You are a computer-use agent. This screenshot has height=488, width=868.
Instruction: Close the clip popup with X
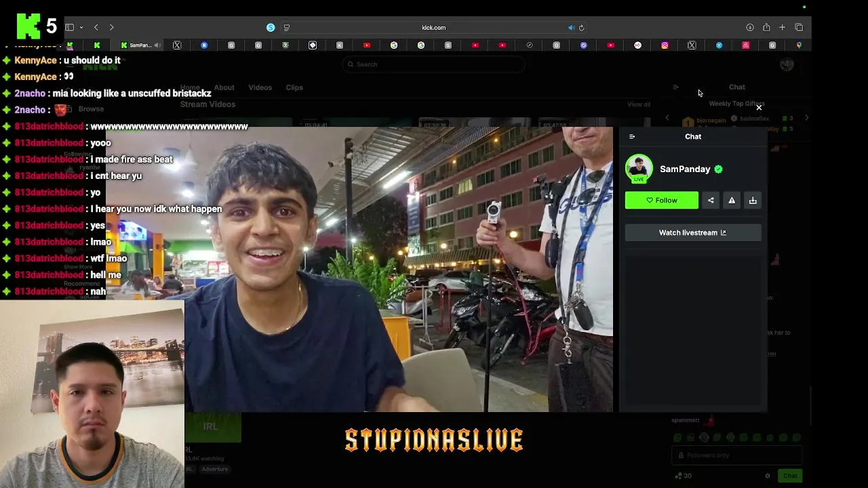(x=759, y=108)
